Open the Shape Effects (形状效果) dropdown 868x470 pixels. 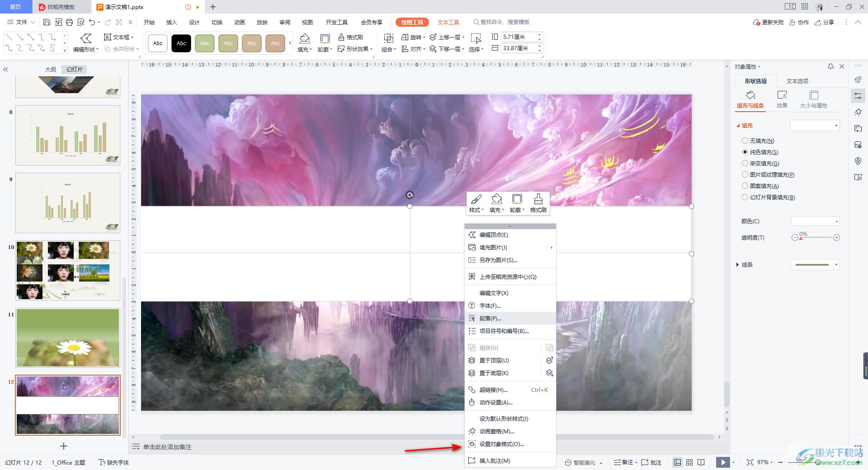point(355,49)
